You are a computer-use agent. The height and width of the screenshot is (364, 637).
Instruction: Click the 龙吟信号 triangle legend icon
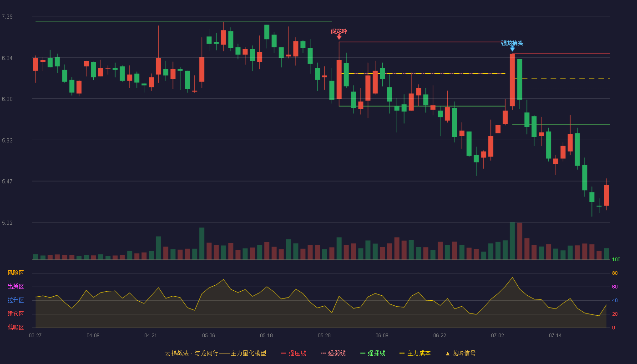447,354
